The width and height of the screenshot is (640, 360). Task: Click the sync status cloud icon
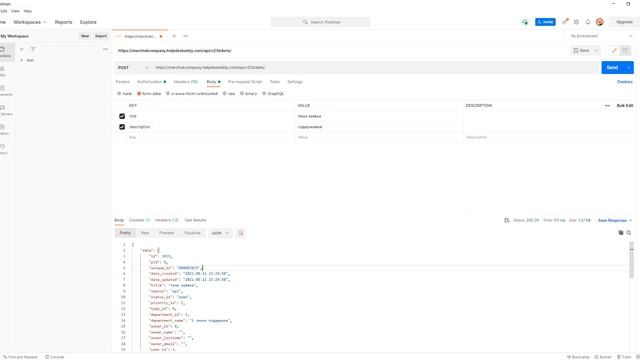click(525, 22)
